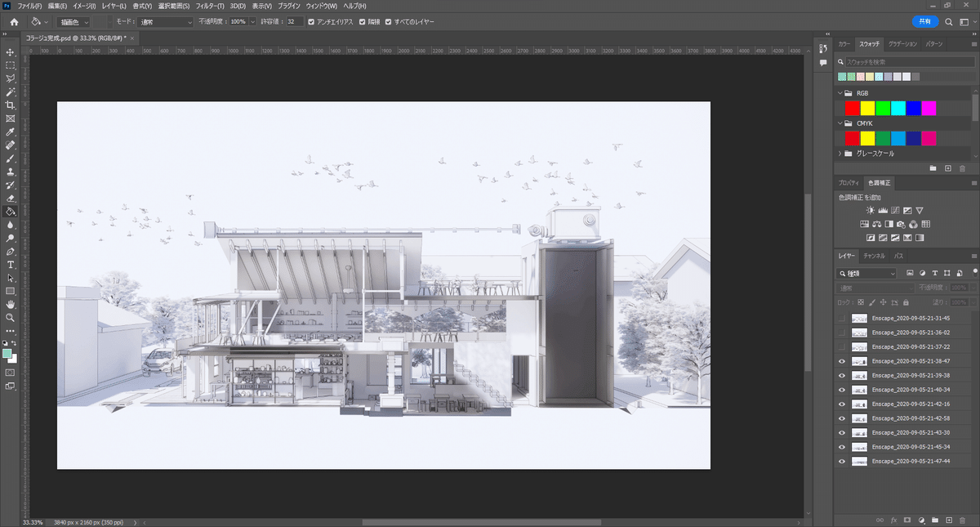Select the Brush tool
Viewport: 980px width, 527px height.
(11, 158)
